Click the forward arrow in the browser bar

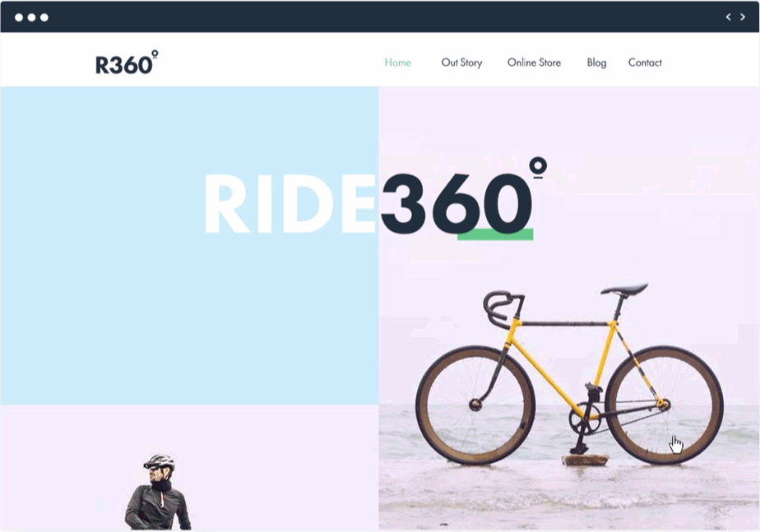(743, 17)
